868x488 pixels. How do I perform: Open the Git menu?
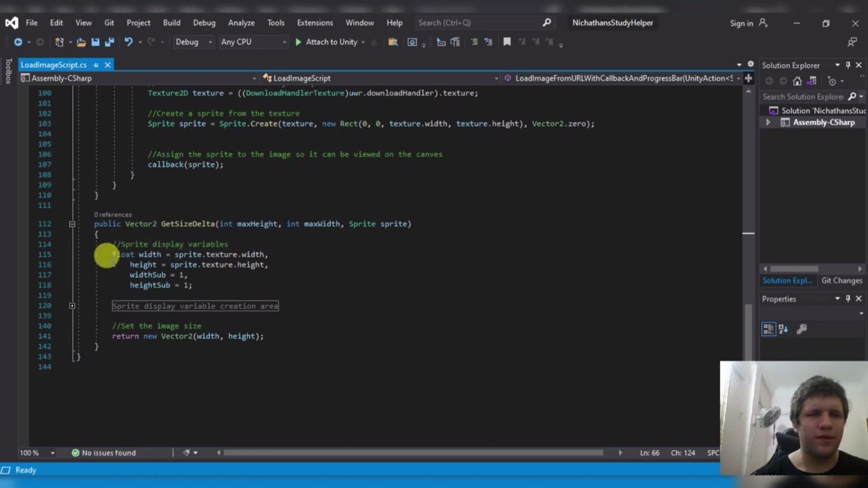click(109, 22)
